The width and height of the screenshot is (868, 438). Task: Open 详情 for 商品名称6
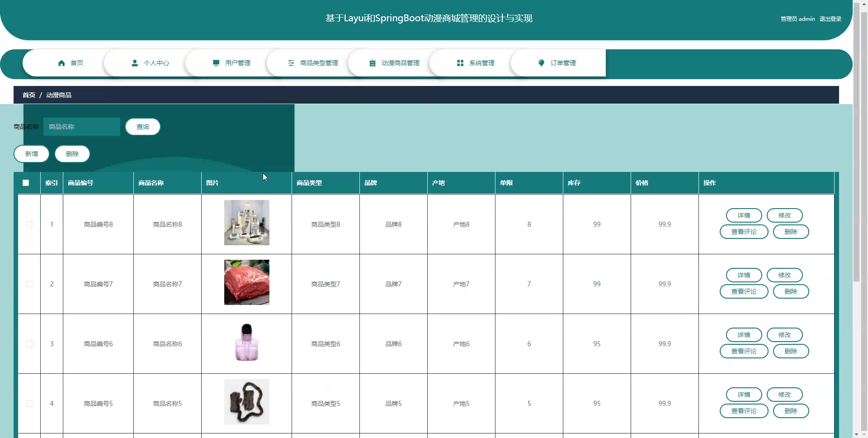(744, 335)
